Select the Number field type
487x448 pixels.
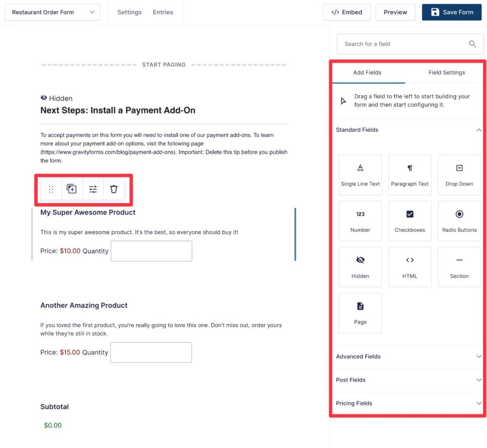click(x=360, y=221)
